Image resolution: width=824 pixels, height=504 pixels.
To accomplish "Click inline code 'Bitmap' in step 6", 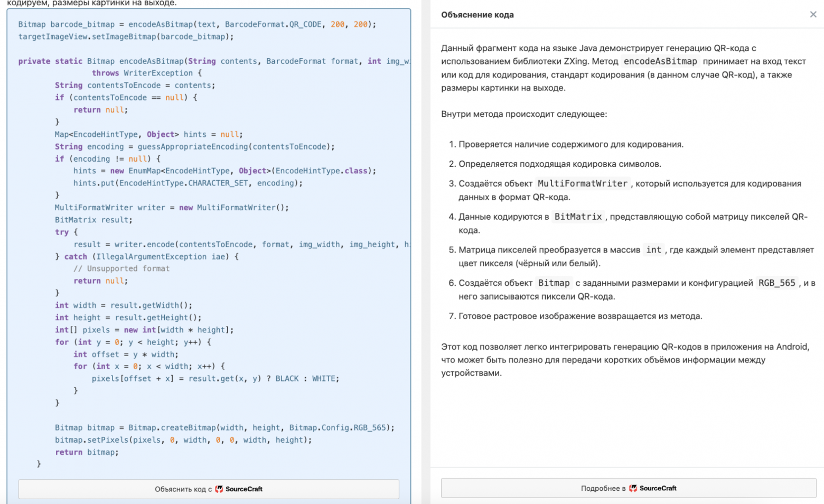I will click(554, 283).
